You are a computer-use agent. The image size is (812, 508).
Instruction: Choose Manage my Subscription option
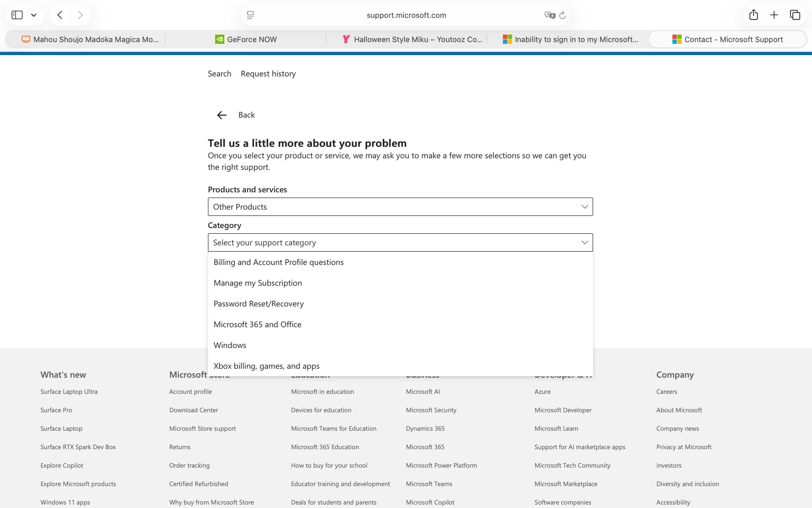click(400, 283)
